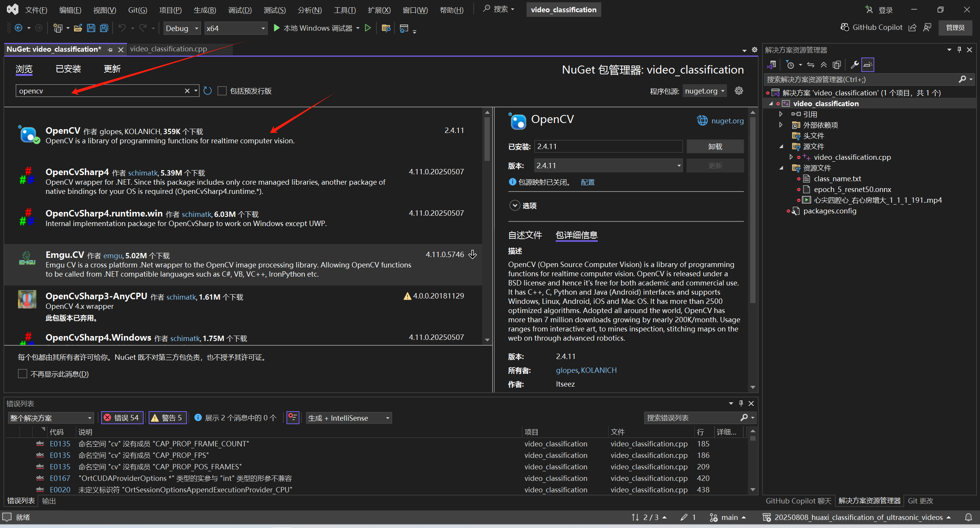
Task: Open the nuget.org package source dropdown
Action: (x=705, y=91)
